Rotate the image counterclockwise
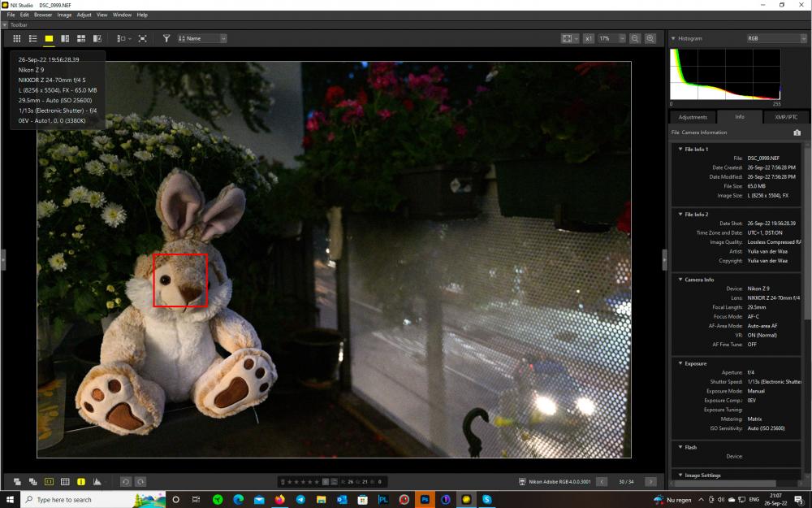Image resolution: width=812 pixels, height=508 pixels. 125,481
